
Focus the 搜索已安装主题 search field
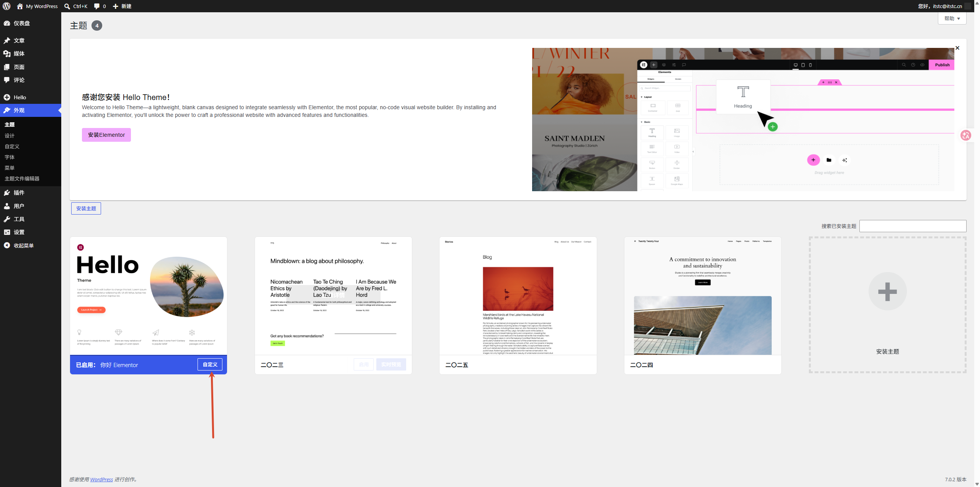[913, 226]
